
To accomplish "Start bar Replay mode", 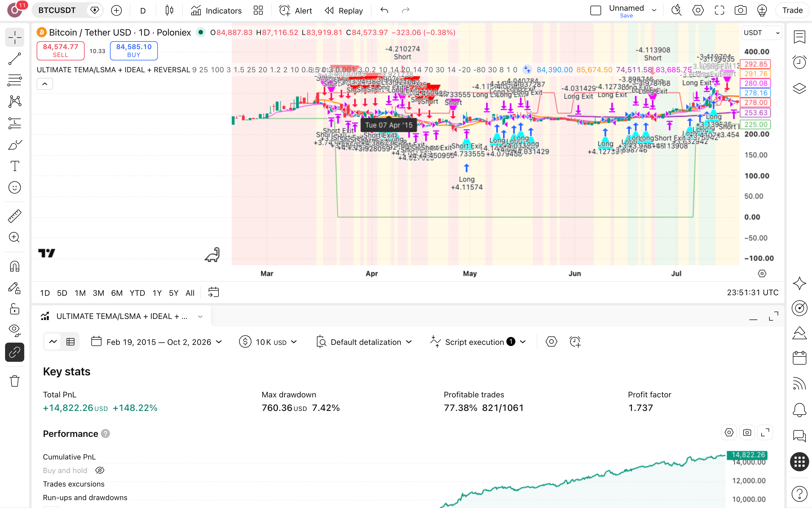I will tap(344, 10).
